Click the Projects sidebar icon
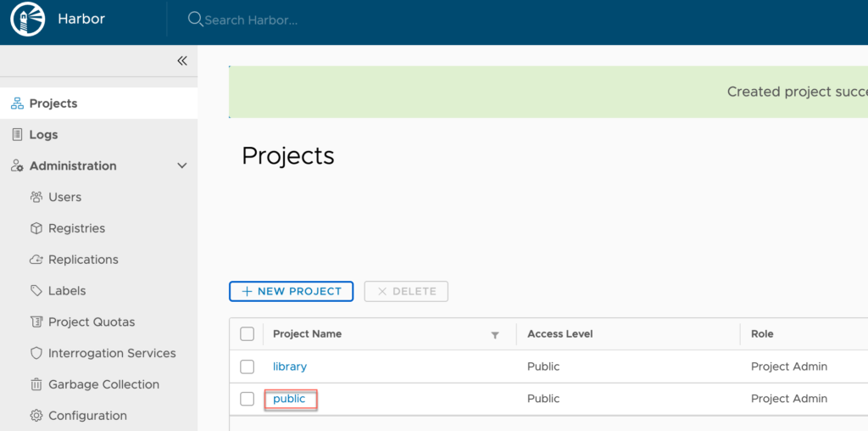The height and width of the screenshot is (431, 868). (x=18, y=104)
